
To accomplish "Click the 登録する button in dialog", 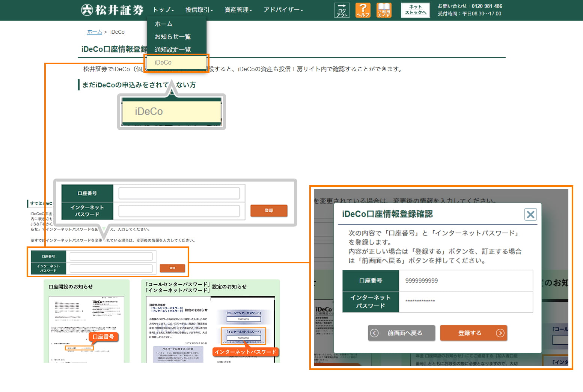I will click(x=473, y=333).
